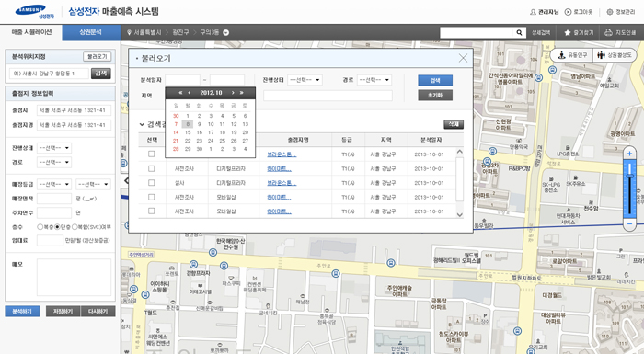The width and height of the screenshot is (644, 354).
Task: Click 초기화 reset button
Action: [435, 96]
